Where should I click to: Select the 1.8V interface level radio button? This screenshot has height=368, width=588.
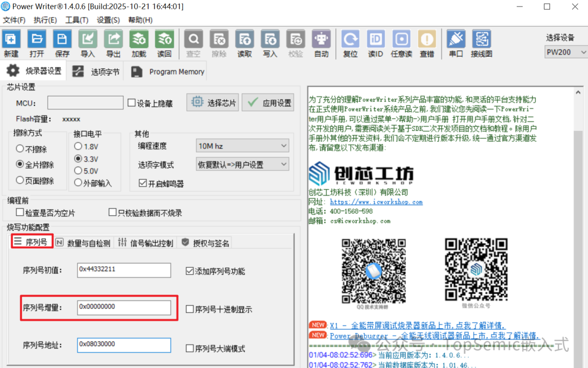pyautogui.click(x=78, y=146)
